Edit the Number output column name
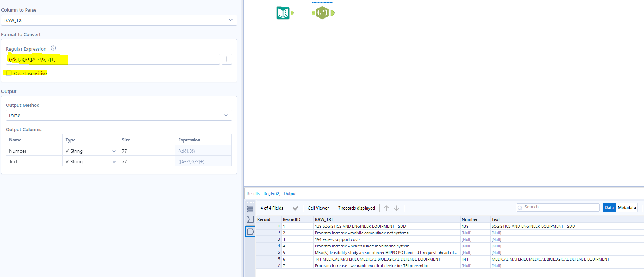 34,151
